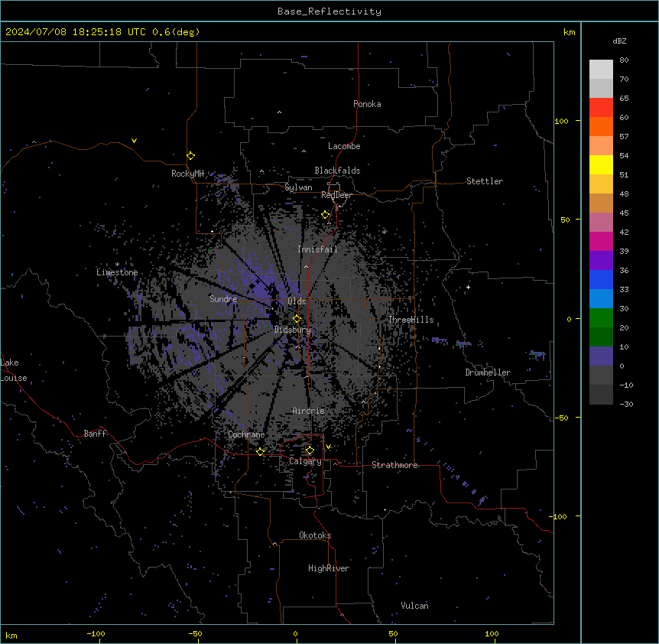Click the Lake Louise map label
This screenshot has width=659, height=644.
(14, 370)
